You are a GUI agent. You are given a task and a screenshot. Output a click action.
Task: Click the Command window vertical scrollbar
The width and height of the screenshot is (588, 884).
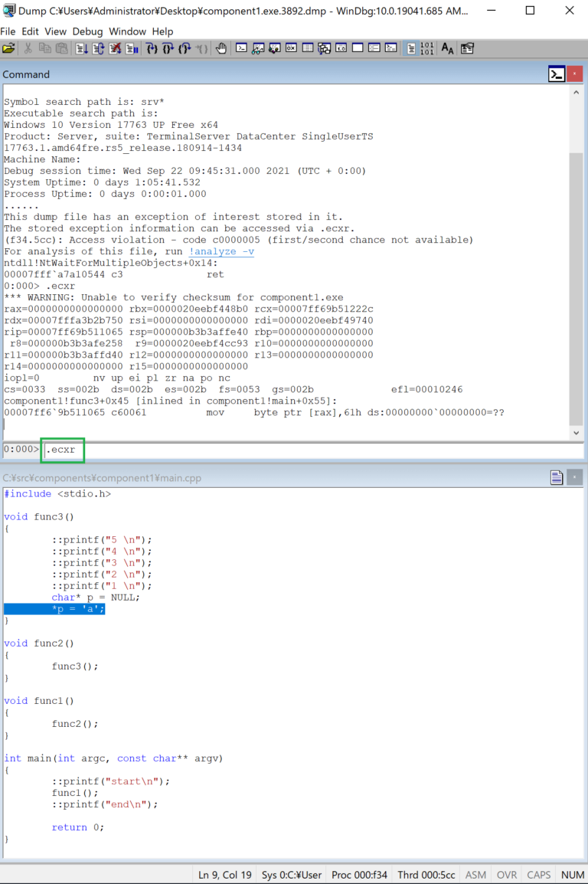(577, 291)
